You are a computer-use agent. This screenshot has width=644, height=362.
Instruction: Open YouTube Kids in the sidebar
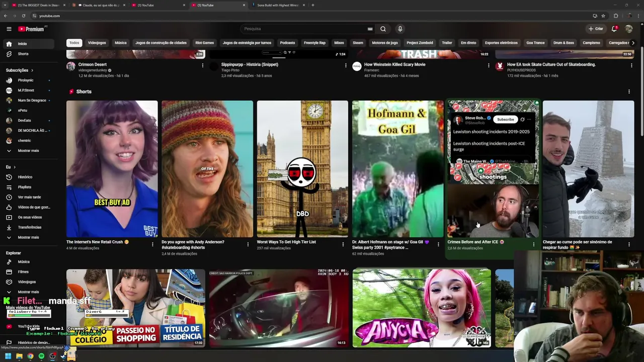click(28, 326)
